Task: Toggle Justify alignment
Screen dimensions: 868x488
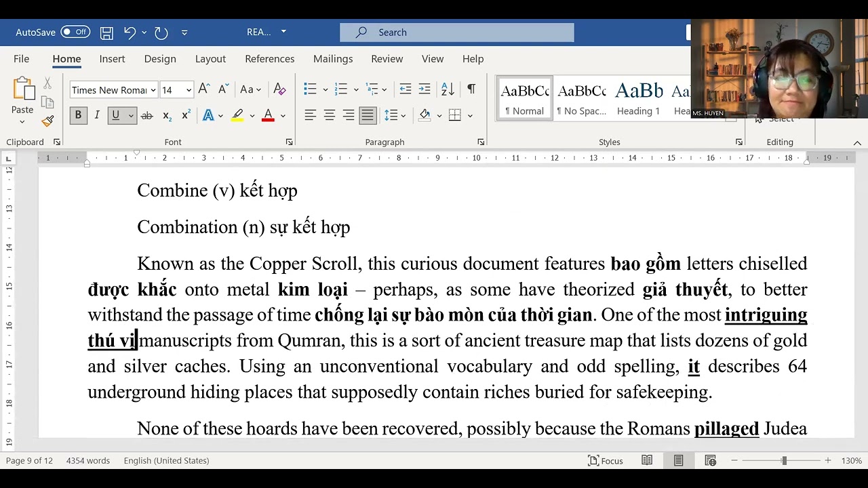Action: (368, 116)
